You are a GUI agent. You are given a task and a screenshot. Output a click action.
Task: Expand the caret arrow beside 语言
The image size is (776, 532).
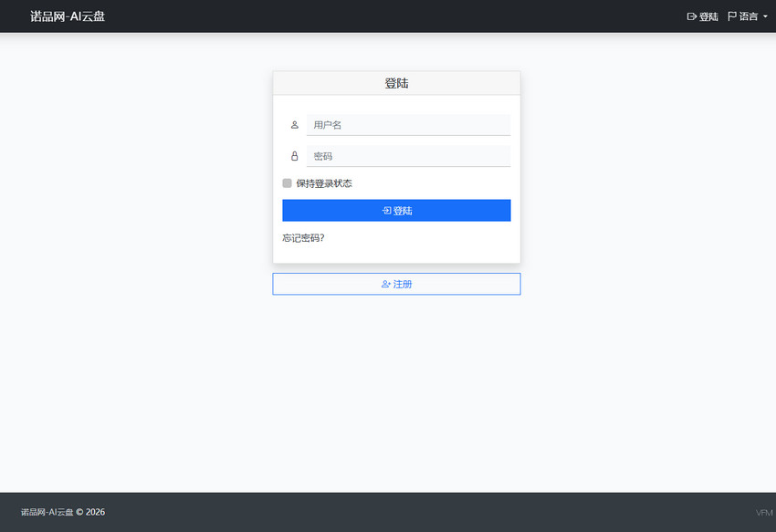764,16
